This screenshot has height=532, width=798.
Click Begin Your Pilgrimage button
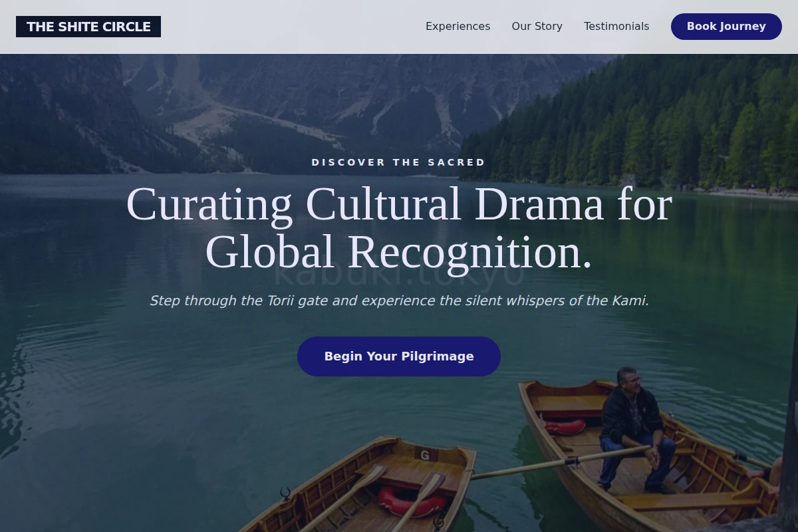399,356
